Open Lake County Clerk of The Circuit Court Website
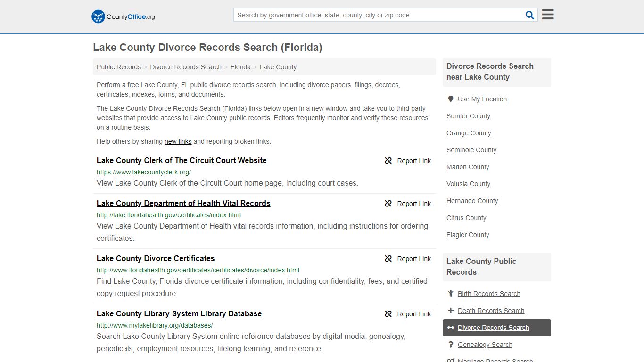This screenshot has width=644, height=362. pyautogui.click(x=182, y=160)
